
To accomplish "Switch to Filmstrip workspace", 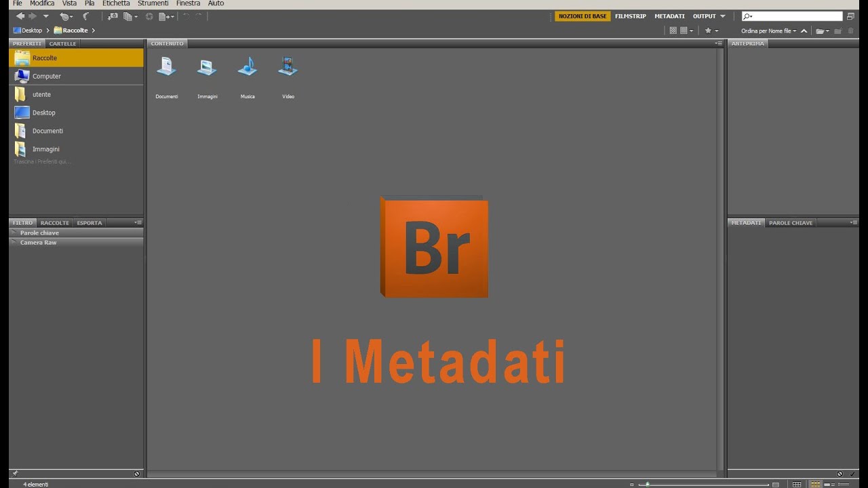I will pos(630,16).
